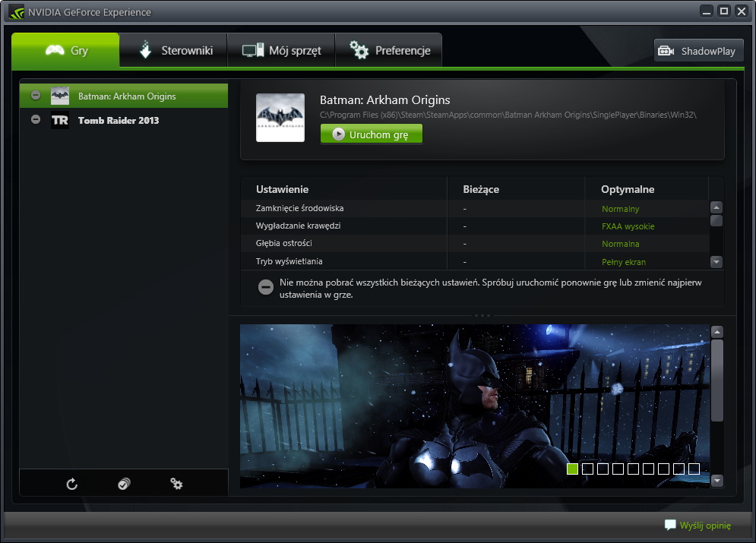Screen dimensions: 756x543
Task: Select the ninth screenshot indicator square
Action: pos(694,469)
